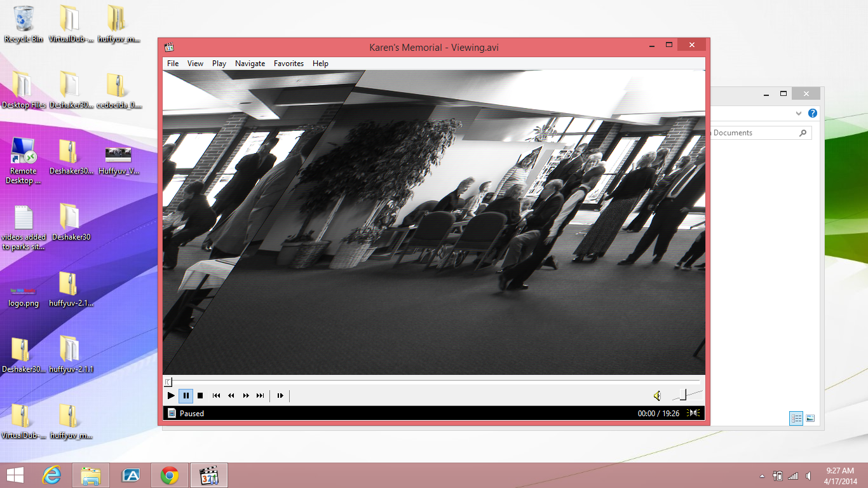Image resolution: width=868 pixels, height=488 pixels.
Task: Open the File menu
Action: point(173,64)
